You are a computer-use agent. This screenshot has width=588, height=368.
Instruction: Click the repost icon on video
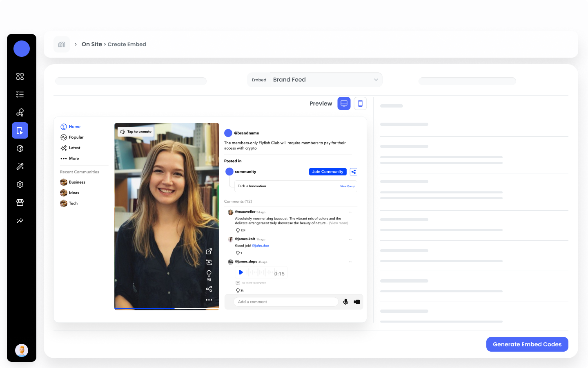209,263
